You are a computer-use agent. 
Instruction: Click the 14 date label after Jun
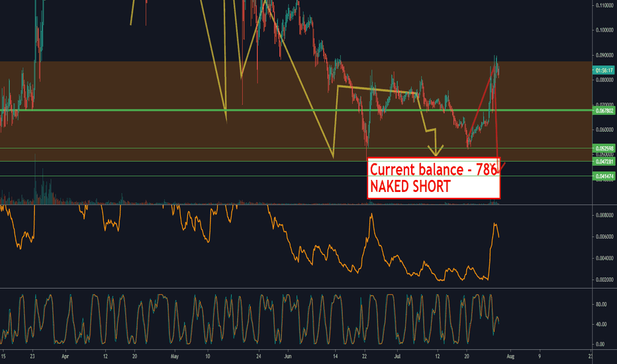pyautogui.click(x=335, y=357)
